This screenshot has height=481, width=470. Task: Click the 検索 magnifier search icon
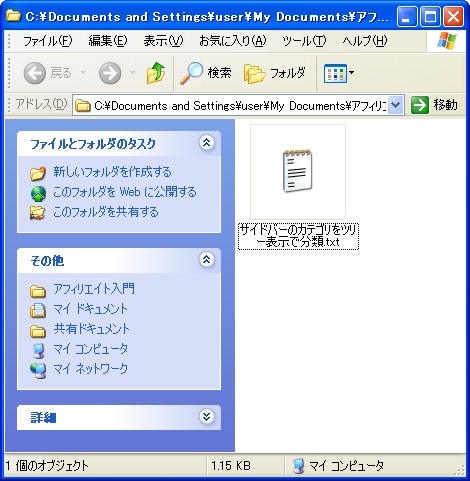pyautogui.click(x=191, y=72)
